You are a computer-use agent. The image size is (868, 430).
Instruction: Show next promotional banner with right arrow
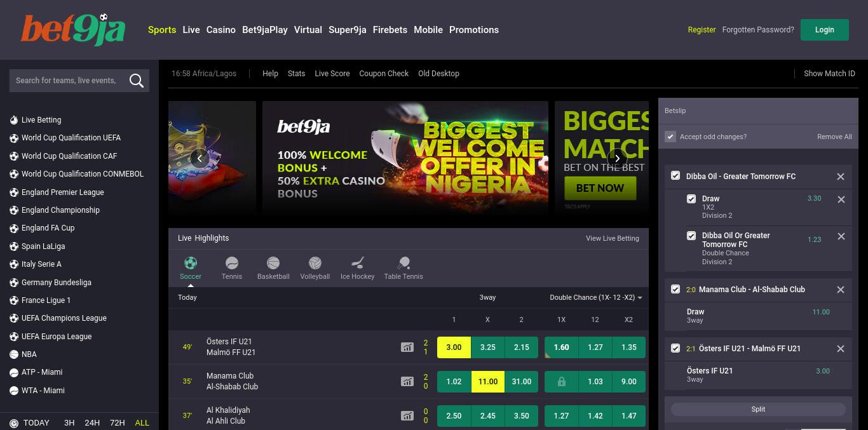(617, 158)
